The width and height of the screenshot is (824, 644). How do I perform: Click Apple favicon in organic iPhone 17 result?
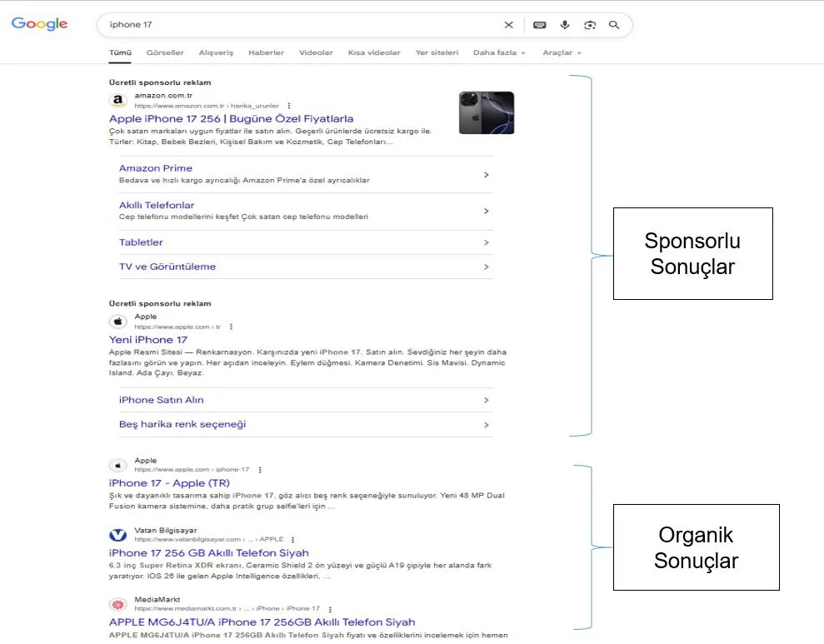118,465
